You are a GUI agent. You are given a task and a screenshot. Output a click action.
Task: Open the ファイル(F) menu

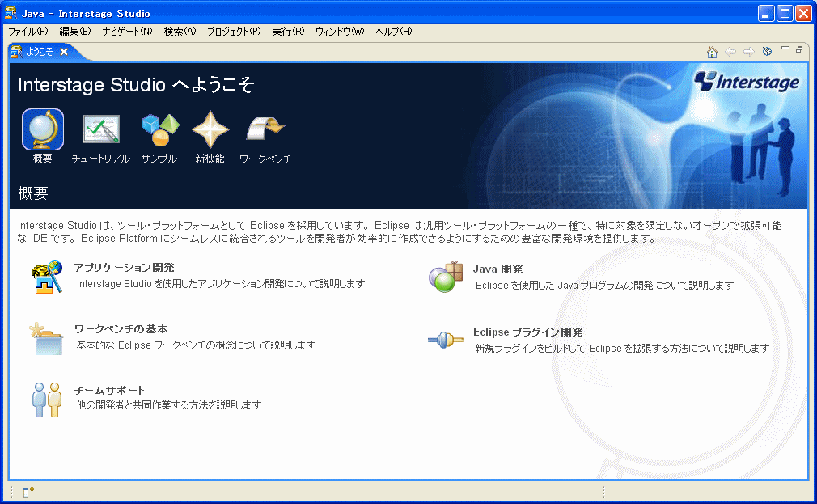pyautogui.click(x=28, y=32)
